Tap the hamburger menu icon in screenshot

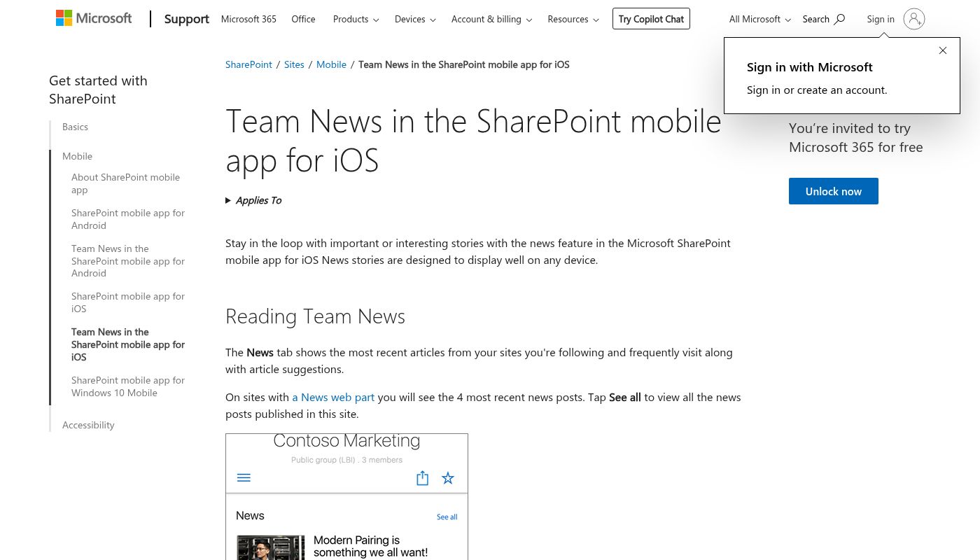[x=244, y=478]
